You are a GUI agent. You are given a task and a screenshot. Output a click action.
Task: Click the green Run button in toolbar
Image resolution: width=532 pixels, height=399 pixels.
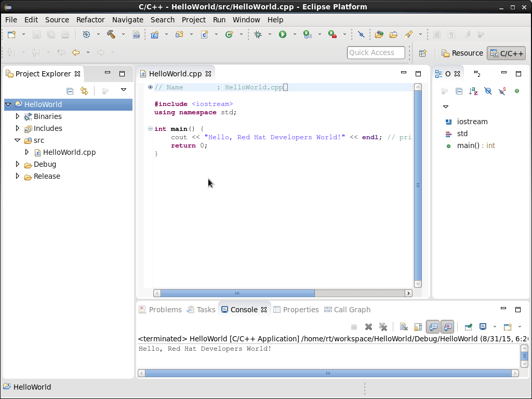tap(283, 34)
